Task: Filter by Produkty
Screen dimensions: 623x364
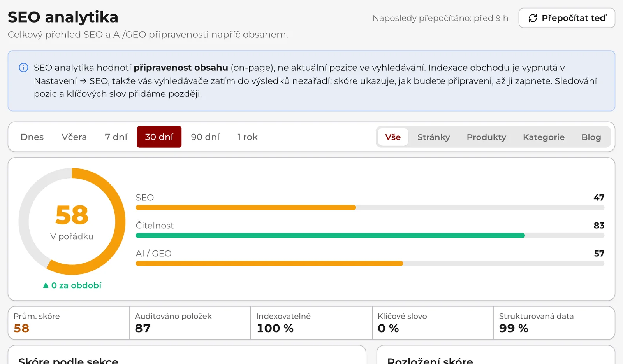Action: click(486, 137)
